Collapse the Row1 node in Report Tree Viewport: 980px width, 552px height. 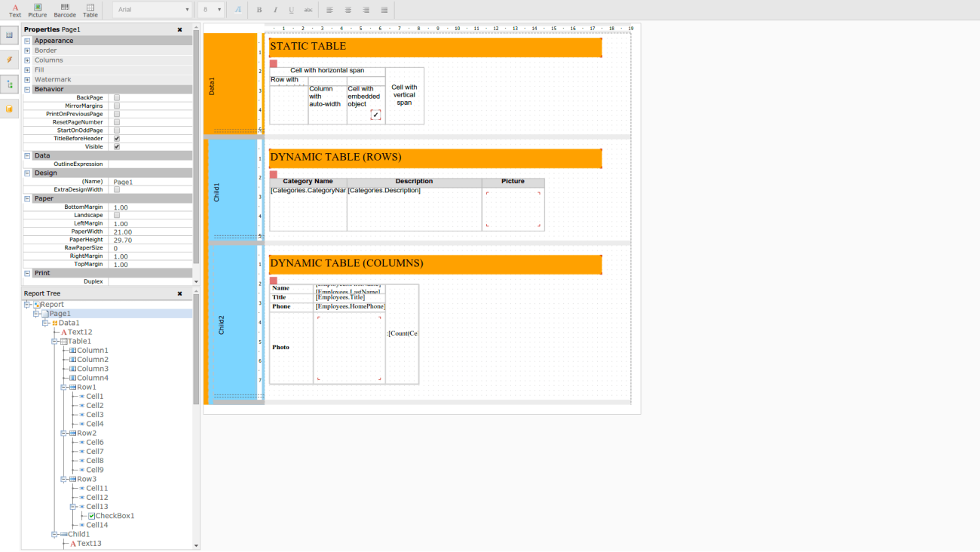click(64, 387)
